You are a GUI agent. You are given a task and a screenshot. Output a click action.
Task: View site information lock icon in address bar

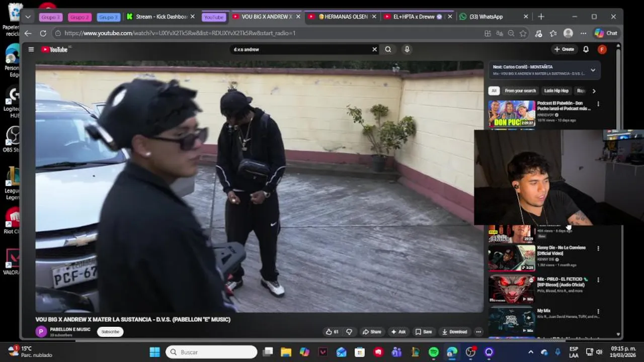[x=58, y=33]
